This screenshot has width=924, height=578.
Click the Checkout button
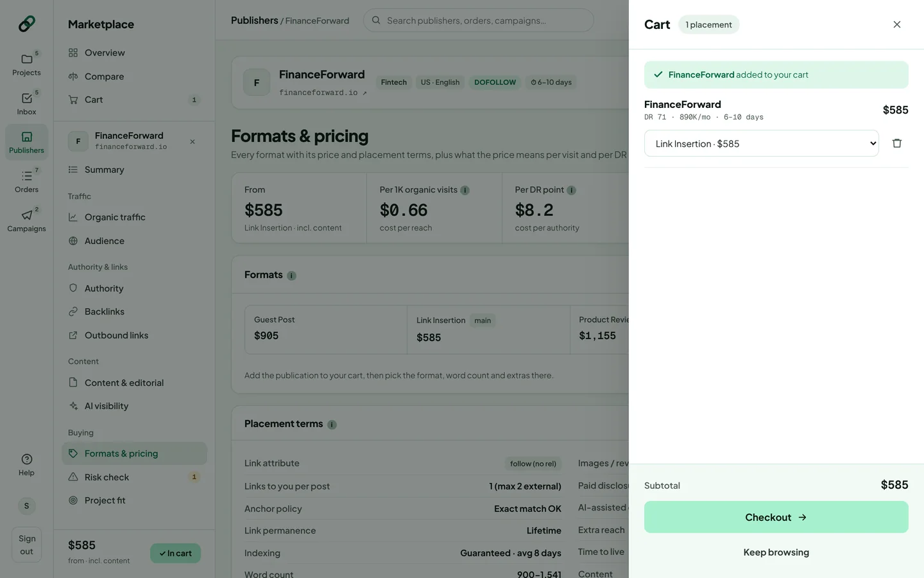[776, 517]
